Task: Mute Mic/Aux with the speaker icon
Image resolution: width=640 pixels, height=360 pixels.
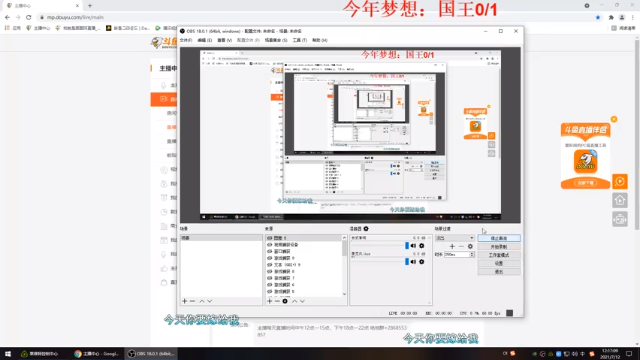Action: [413, 262]
